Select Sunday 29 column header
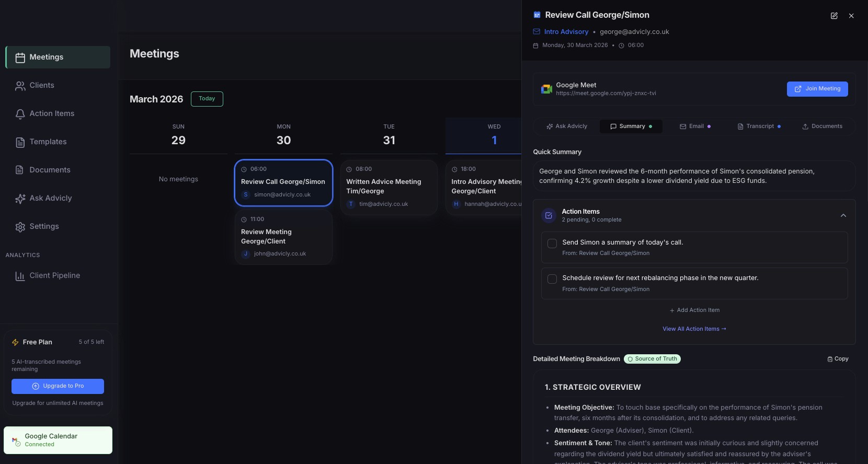This screenshot has height=464, width=868. [x=178, y=135]
